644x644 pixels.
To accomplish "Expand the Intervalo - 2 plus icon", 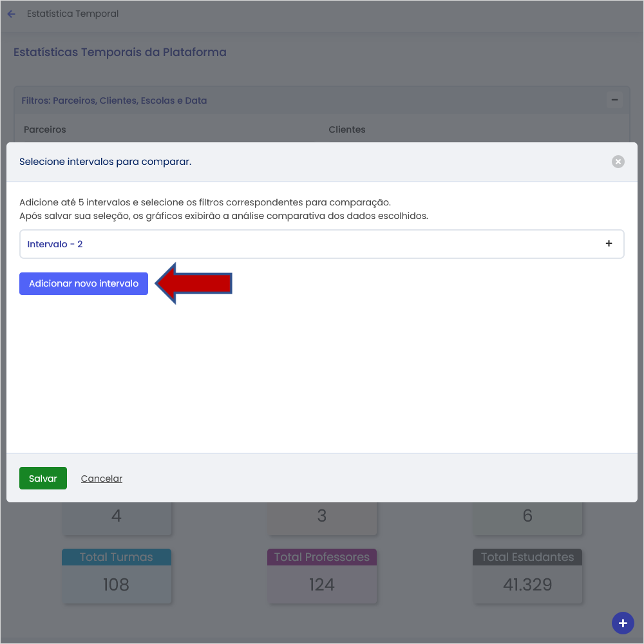I will (x=609, y=243).
